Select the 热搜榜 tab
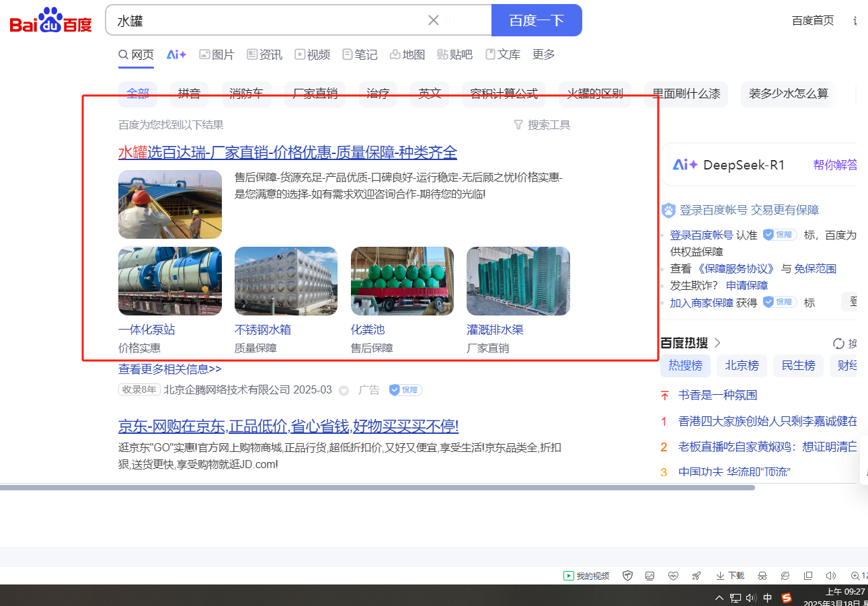The width and height of the screenshot is (868, 606). (685, 365)
